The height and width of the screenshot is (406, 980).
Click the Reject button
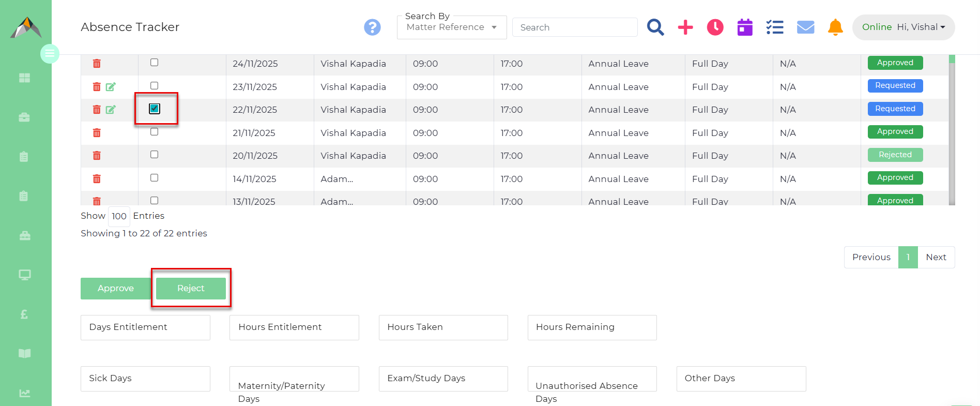[191, 289]
